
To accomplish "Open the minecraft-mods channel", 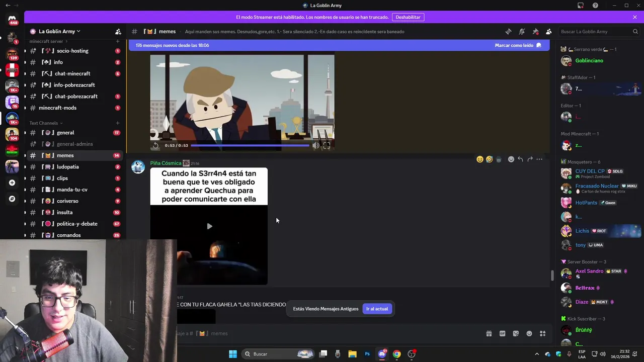I will click(74, 108).
